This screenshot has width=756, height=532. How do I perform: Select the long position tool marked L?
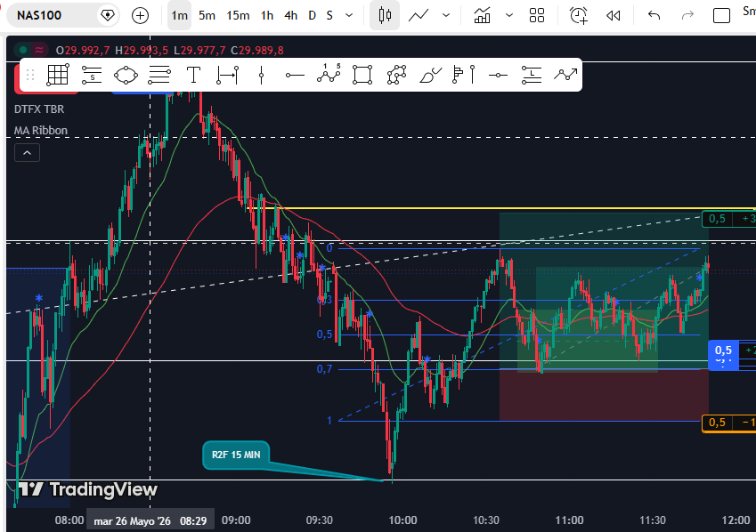pyautogui.click(x=532, y=75)
